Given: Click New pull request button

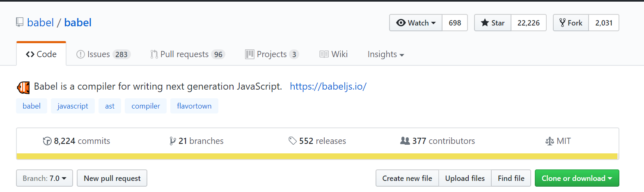Looking at the screenshot, I should coord(112,178).
